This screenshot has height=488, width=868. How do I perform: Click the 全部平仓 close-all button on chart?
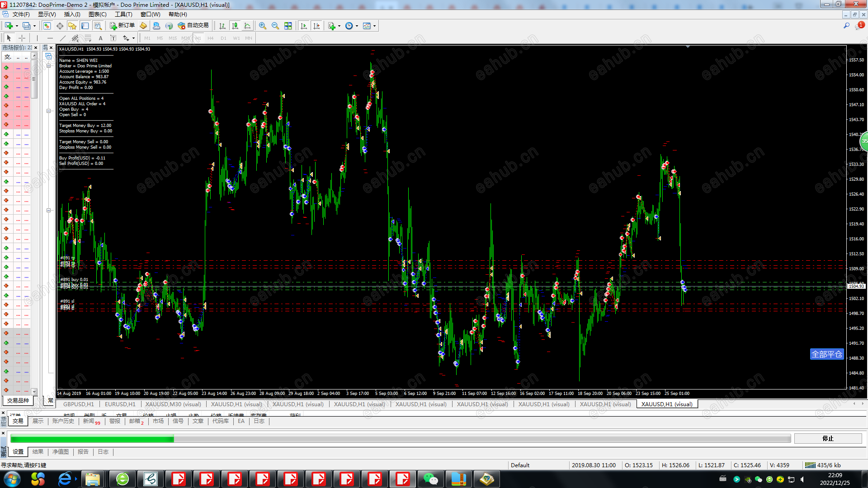pos(826,354)
